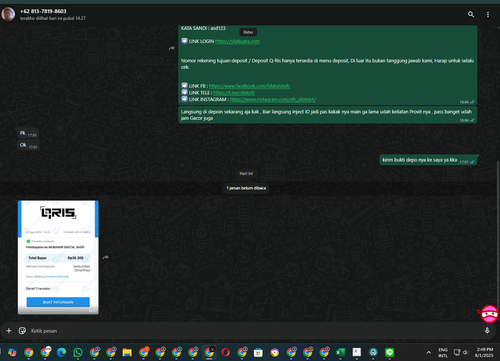
Task: Open the chat search magnifier icon
Action: tap(471, 14)
